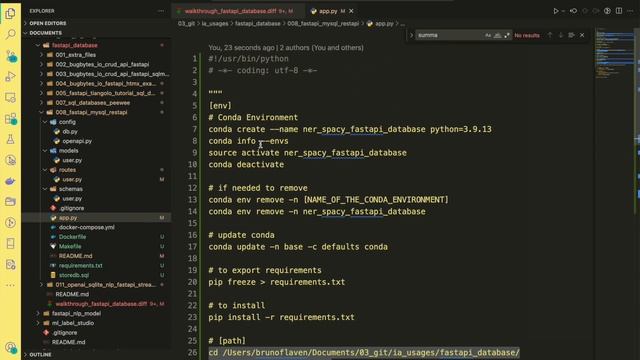
Task: Open storedb.sql file
Action: click(73, 275)
